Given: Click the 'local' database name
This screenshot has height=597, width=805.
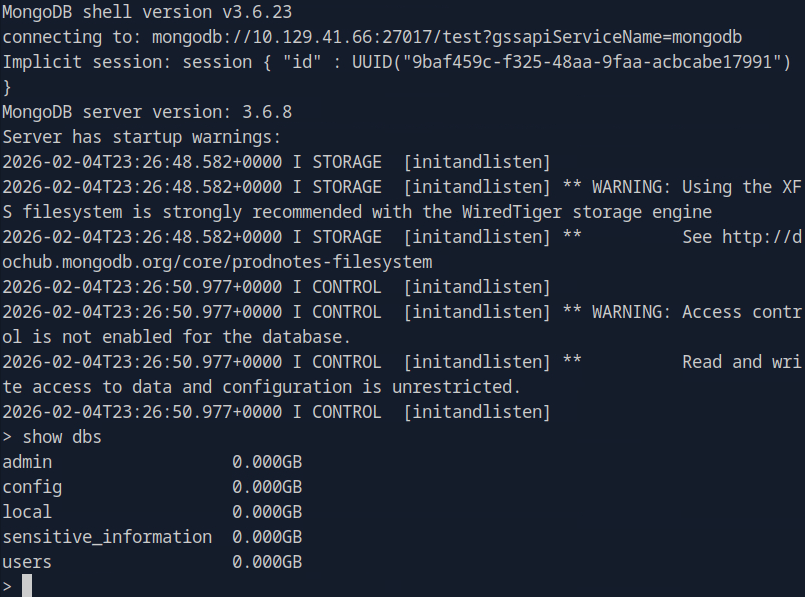Looking at the screenshot, I should (x=27, y=512).
